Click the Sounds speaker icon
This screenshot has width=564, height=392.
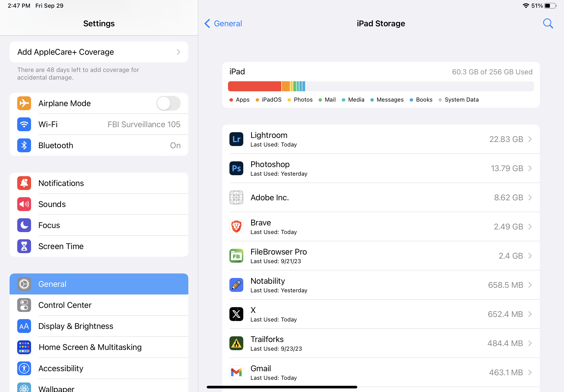pos(24,204)
